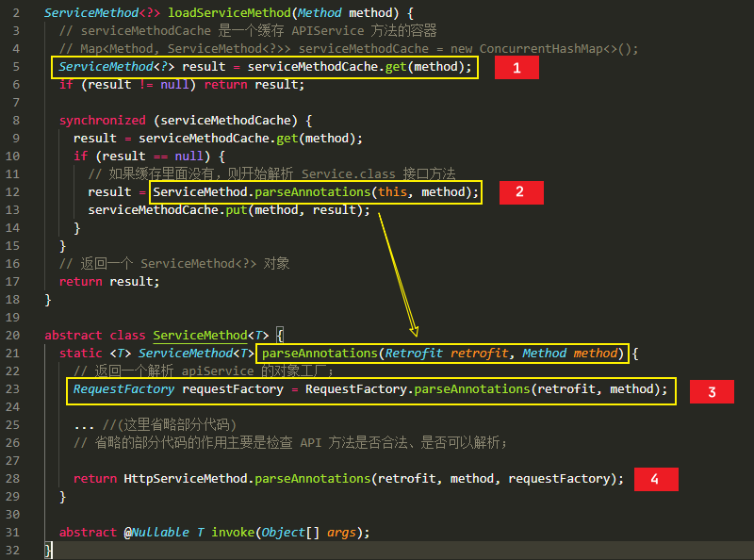
Task: Click line number 7 in the gutter
Action: [16, 103]
